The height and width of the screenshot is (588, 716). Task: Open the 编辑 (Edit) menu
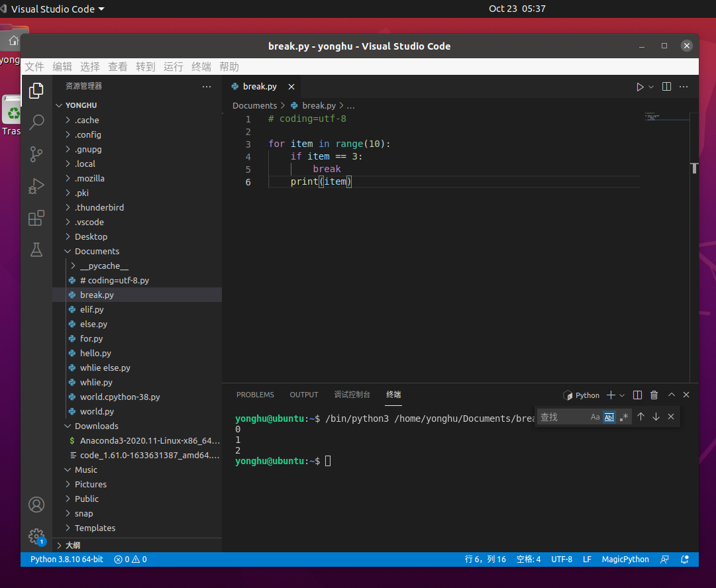[62, 67]
